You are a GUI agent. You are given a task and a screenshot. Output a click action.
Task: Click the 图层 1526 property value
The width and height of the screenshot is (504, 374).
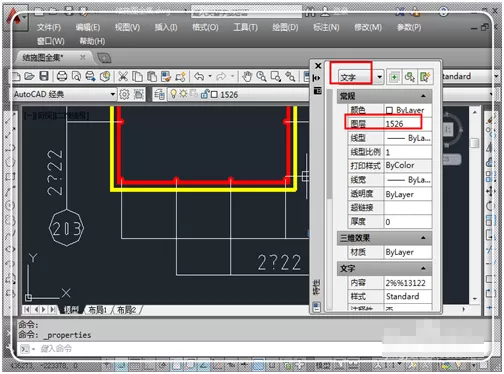408,124
